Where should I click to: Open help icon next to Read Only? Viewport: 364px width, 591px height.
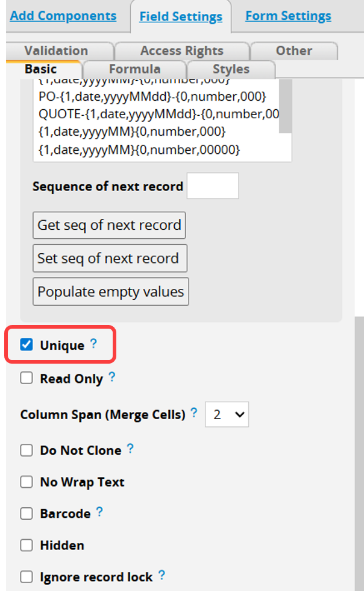tap(112, 376)
